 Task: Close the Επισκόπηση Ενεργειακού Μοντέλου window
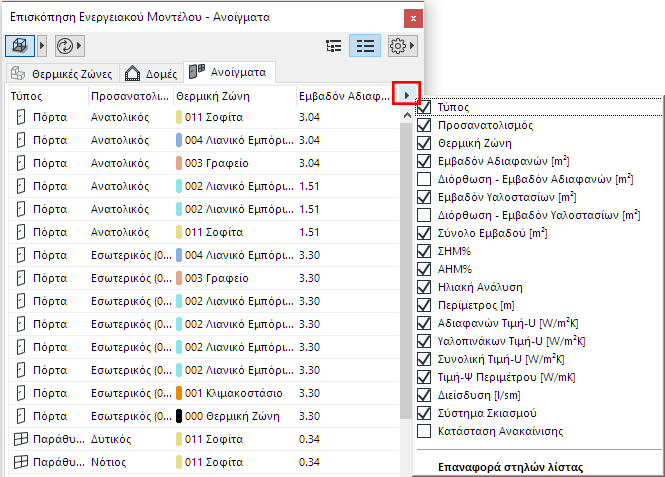[413, 18]
